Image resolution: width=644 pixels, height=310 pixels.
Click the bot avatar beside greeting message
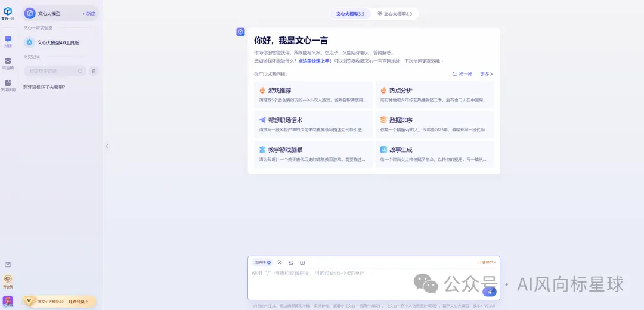coord(241,32)
